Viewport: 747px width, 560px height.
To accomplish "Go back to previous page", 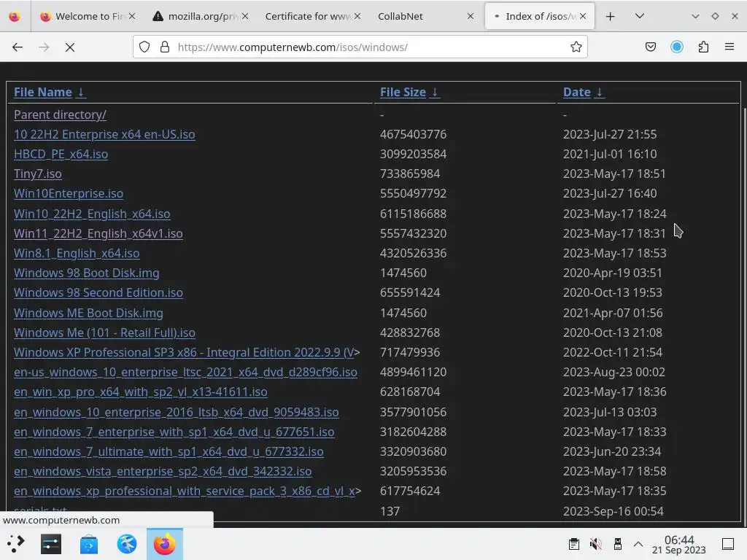I will click(18, 47).
